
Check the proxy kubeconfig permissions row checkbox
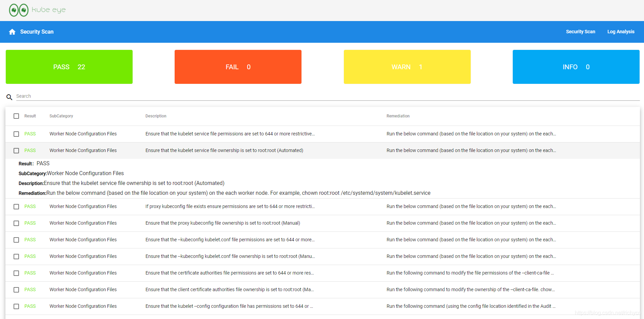16,207
